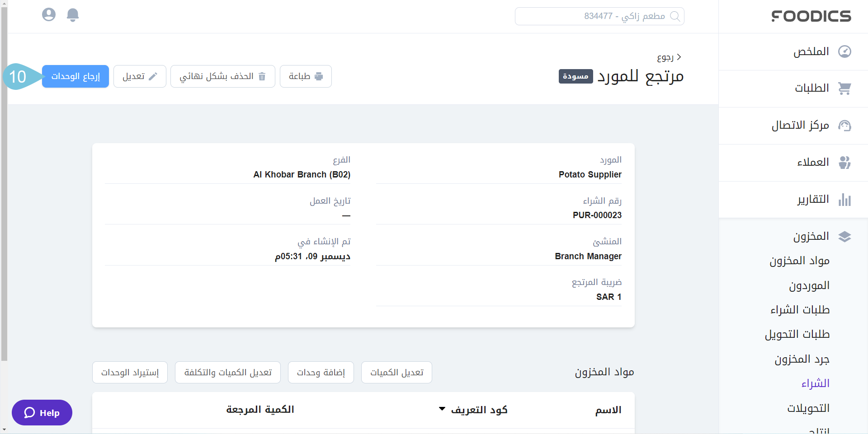Click the العملاء people icon
The width and height of the screenshot is (868, 434).
(844, 163)
